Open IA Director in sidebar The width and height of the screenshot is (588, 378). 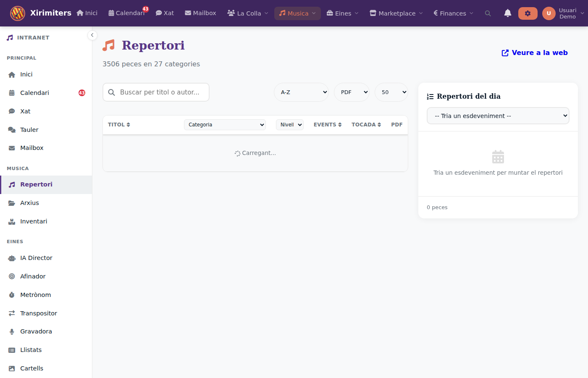[36, 258]
